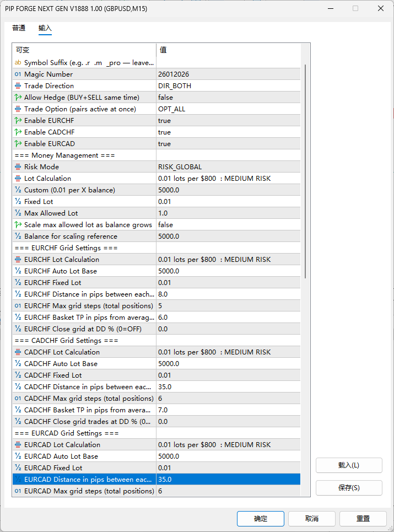
Task: Open CADCHF Lot Calculation value list
Action: [228, 352]
